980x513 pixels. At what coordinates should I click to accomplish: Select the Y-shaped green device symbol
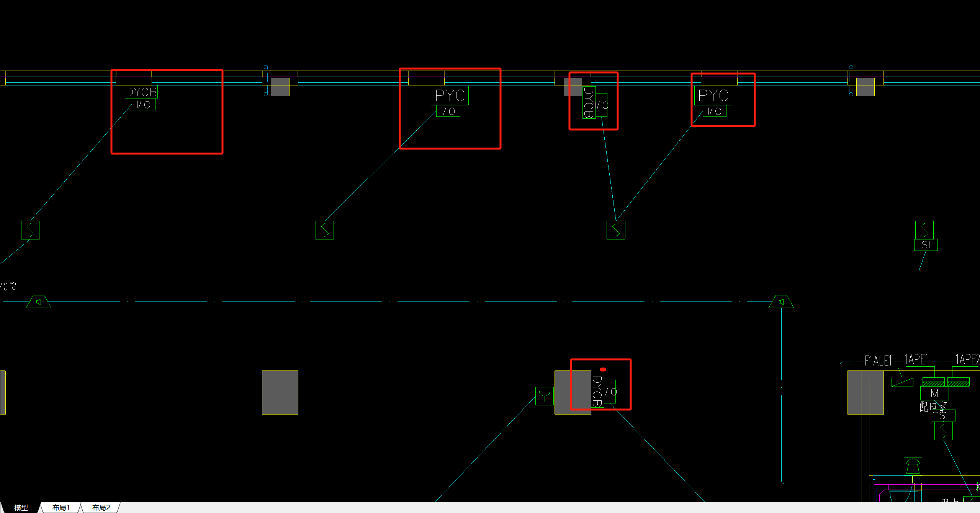(545, 396)
